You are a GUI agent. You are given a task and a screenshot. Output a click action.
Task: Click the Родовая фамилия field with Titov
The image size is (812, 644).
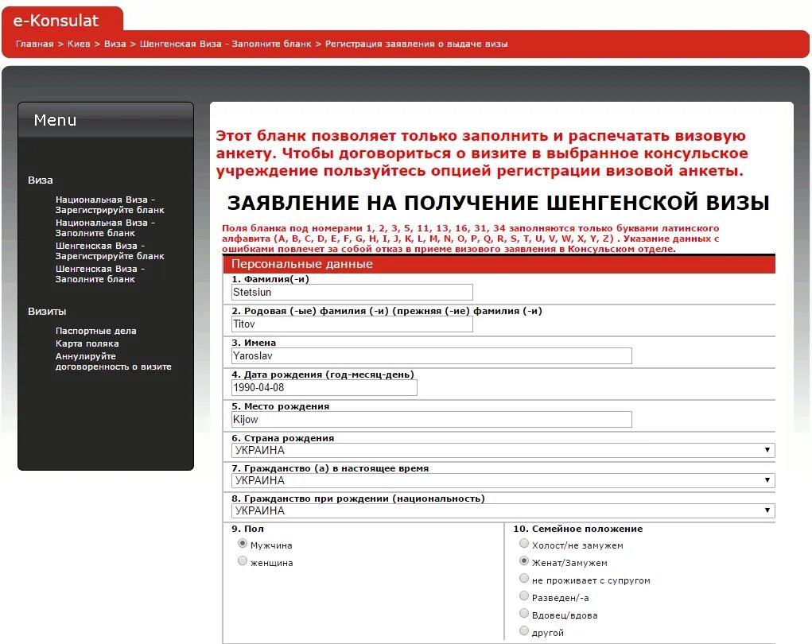coord(352,324)
